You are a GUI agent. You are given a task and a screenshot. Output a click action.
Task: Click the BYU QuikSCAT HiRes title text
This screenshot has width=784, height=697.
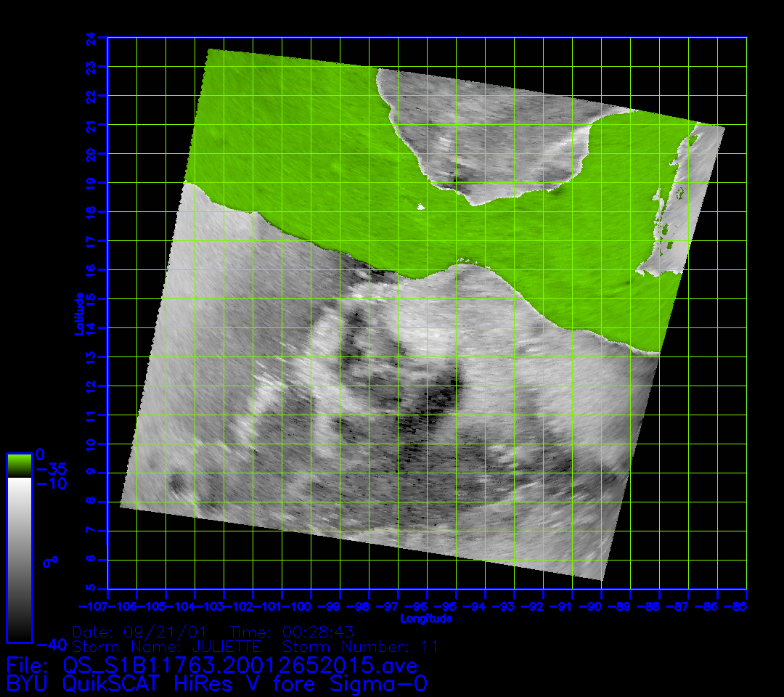tap(216, 684)
